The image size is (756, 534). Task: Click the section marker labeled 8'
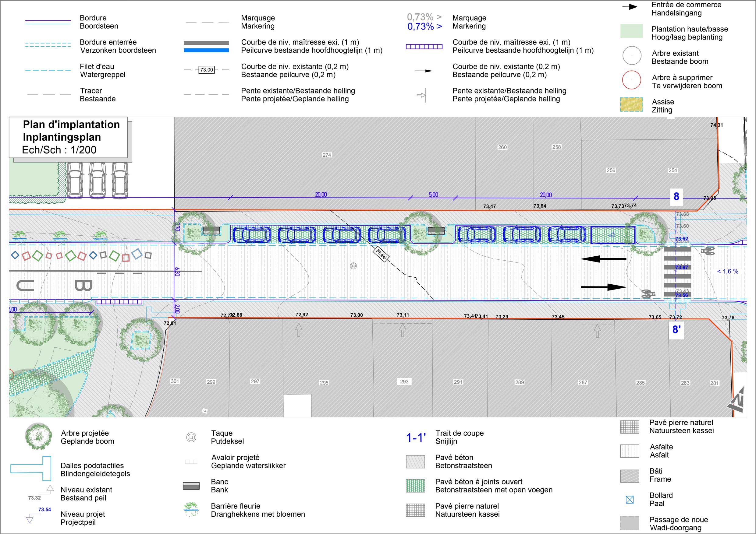(x=676, y=329)
